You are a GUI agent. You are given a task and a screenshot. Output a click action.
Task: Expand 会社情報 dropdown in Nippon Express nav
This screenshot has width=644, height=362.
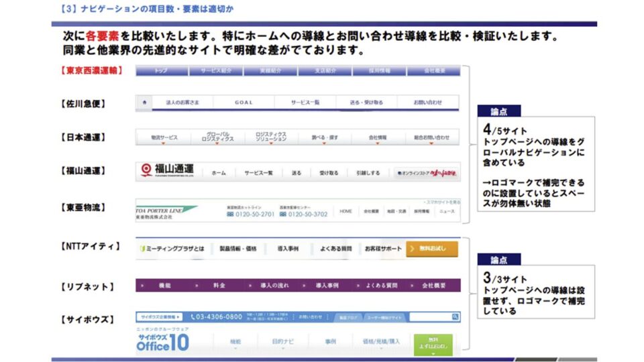tap(378, 138)
